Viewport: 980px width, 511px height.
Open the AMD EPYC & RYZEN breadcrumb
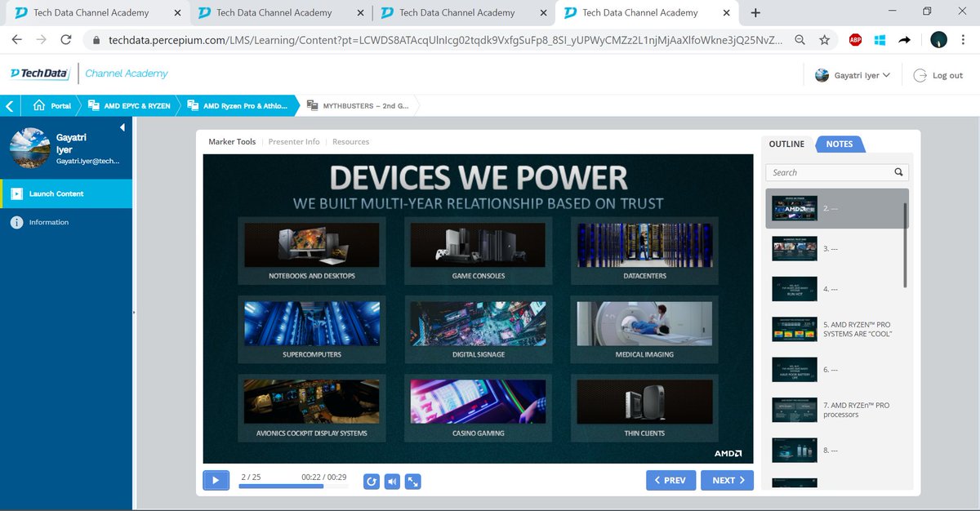coord(129,105)
